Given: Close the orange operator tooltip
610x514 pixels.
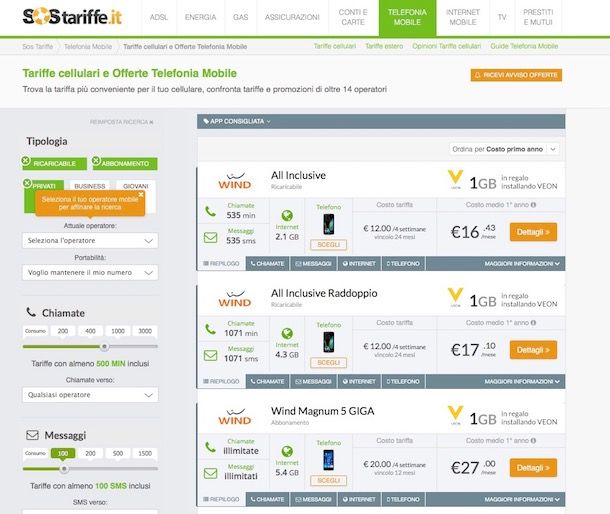Looking at the screenshot, I should (141, 194).
